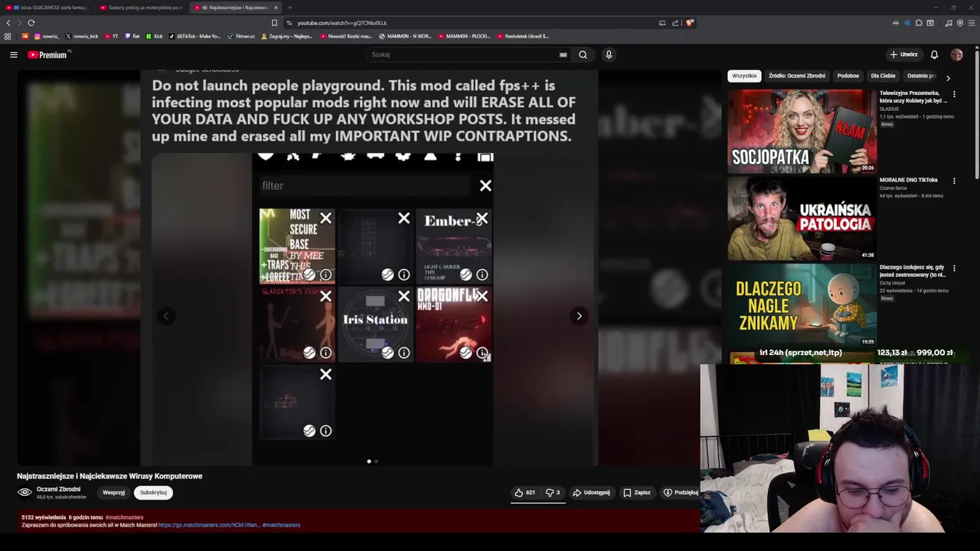
Task: Open the go.matchmasters.com description link
Action: [x=209, y=525]
